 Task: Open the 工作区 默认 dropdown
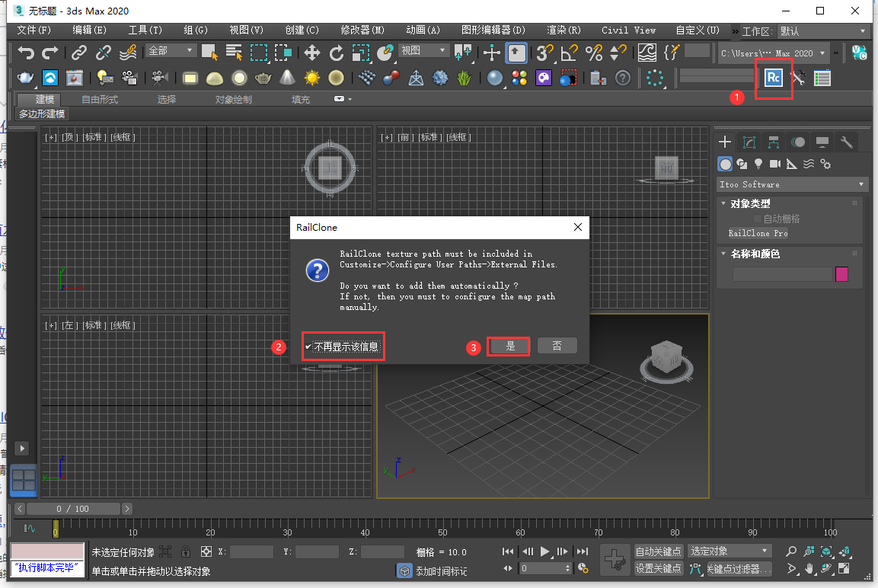822,30
